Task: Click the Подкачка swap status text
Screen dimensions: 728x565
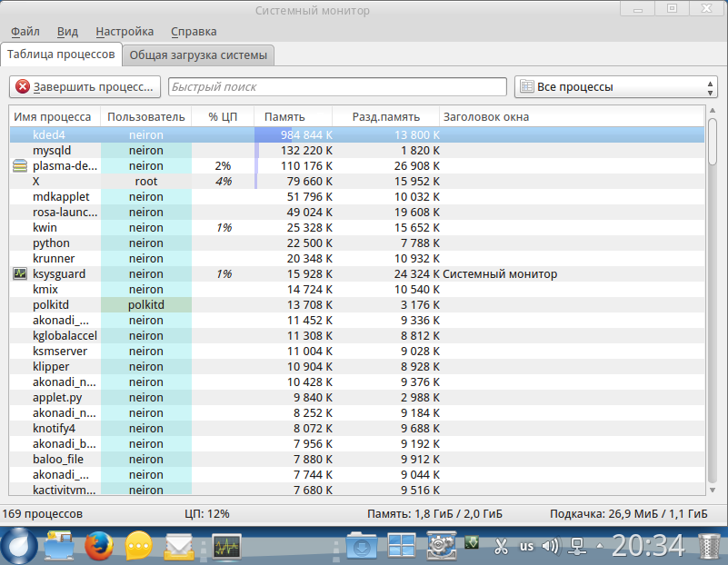Action: [x=629, y=514]
